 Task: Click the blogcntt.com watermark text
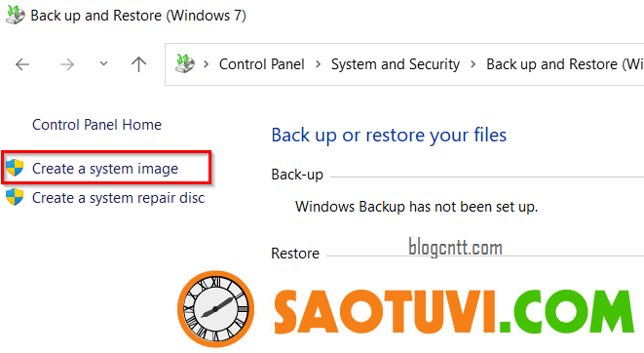pyautogui.click(x=455, y=248)
